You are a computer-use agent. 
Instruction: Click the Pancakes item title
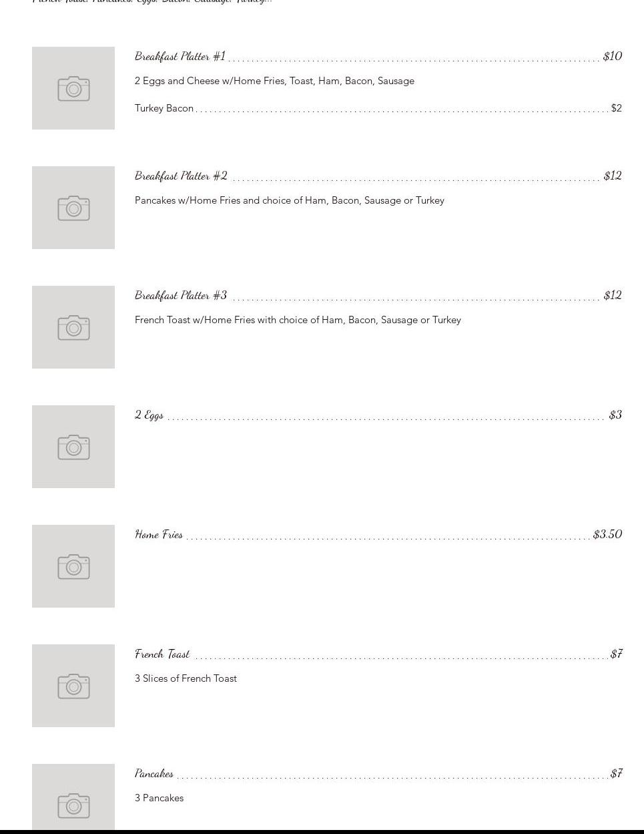click(x=154, y=773)
